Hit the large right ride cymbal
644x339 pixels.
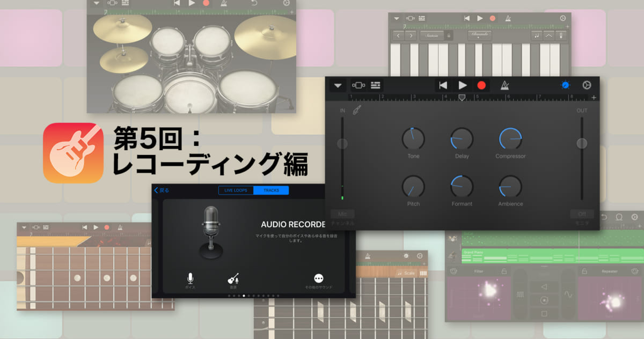point(266,36)
